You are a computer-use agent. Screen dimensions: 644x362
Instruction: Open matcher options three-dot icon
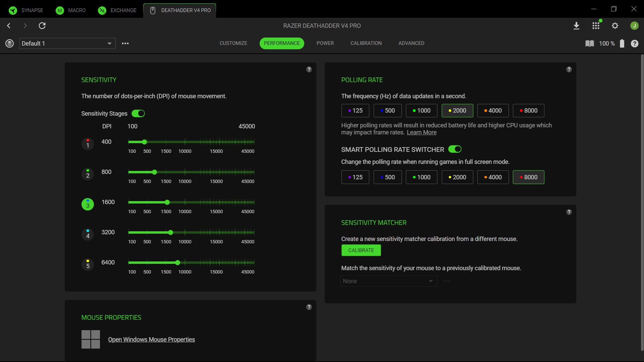pyautogui.click(x=446, y=281)
